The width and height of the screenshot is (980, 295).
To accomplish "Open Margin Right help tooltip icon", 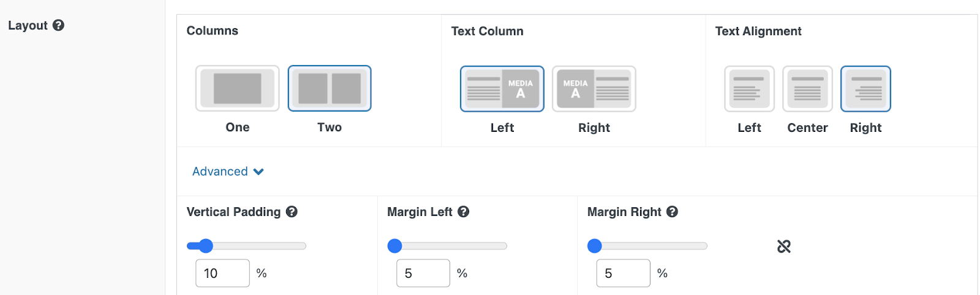I will pos(672,212).
